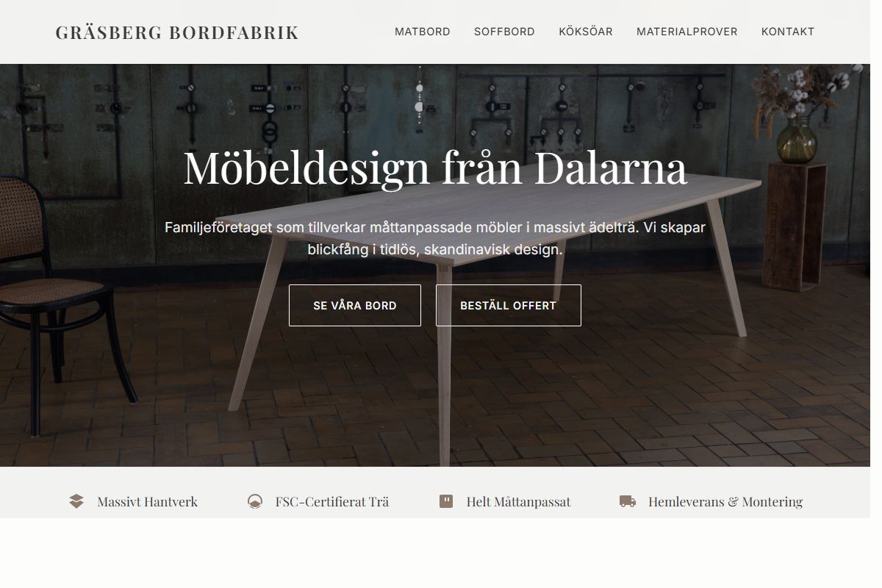Click the delivery truck icon
This screenshot has width=882, height=588.
tap(628, 501)
